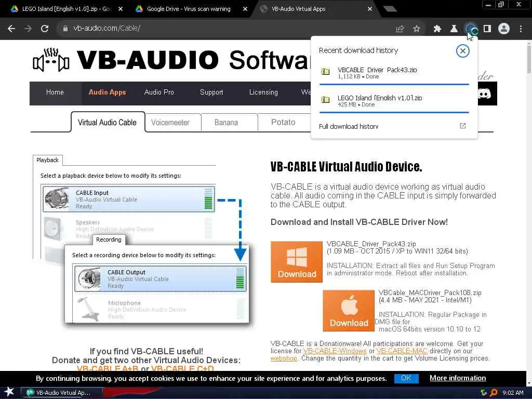Click the address bar URL vb-audio.com/Cable/

coord(107,29)
